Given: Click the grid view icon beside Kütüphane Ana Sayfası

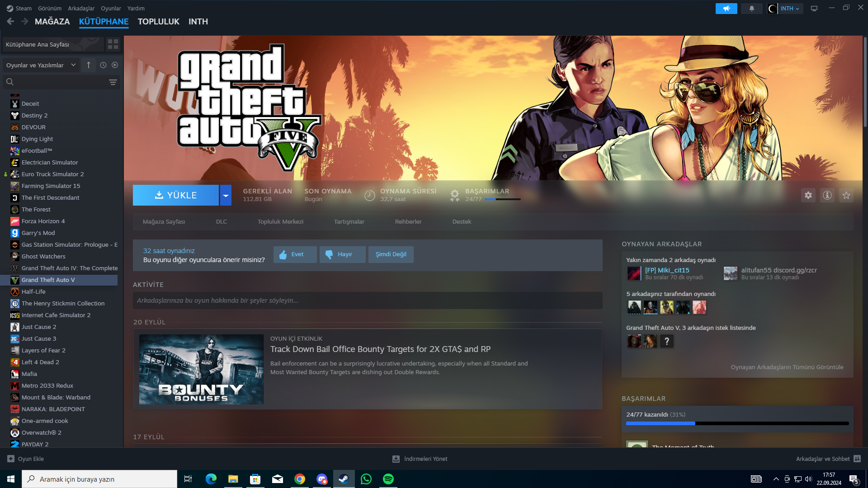Looking at the screenshot, I should click(113, 44).
